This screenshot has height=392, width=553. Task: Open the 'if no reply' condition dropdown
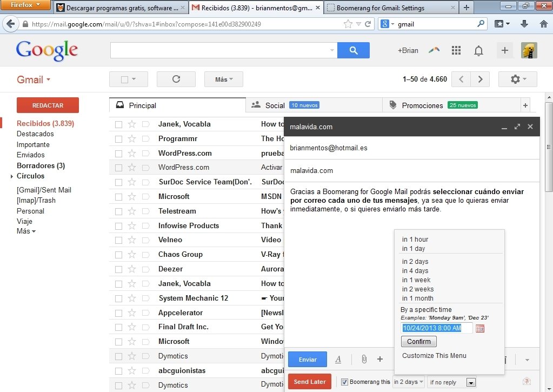click(452, 382)
